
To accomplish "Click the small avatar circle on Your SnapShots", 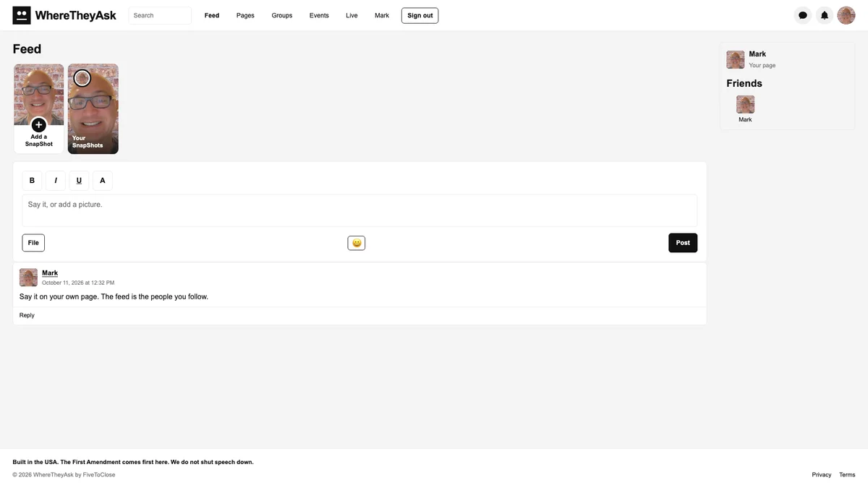I will coord(82,78).
